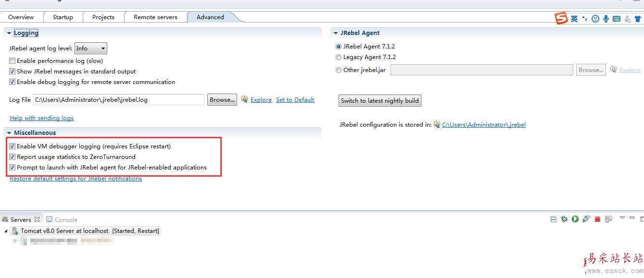Stop the server with red square
Image resolution: width=644 pixels, height=278 pixels.
pyautogui.click(x=597, y=219)
